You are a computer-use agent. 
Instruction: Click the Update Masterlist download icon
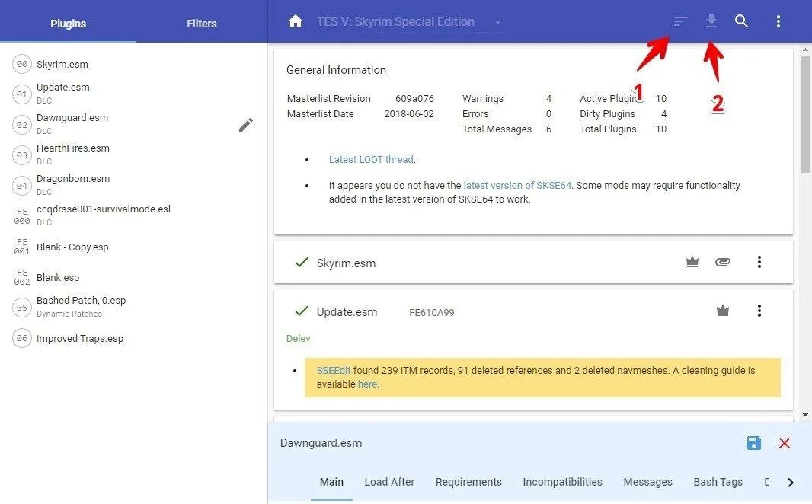coord(711,21)
